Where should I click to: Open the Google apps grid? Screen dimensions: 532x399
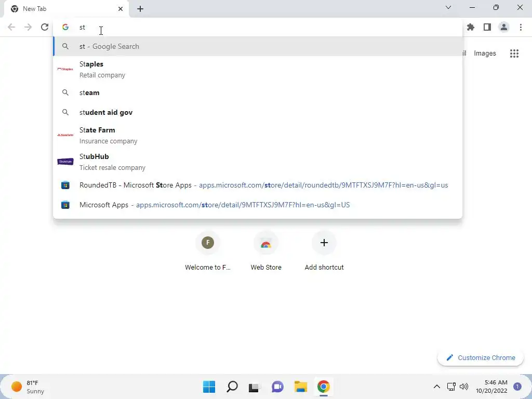(x=514, y=54)
